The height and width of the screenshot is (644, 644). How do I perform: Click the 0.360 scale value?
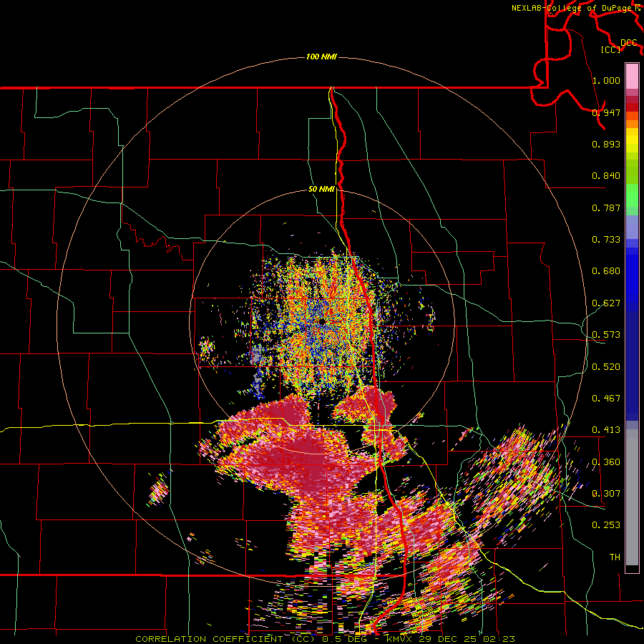coord(606,462)
